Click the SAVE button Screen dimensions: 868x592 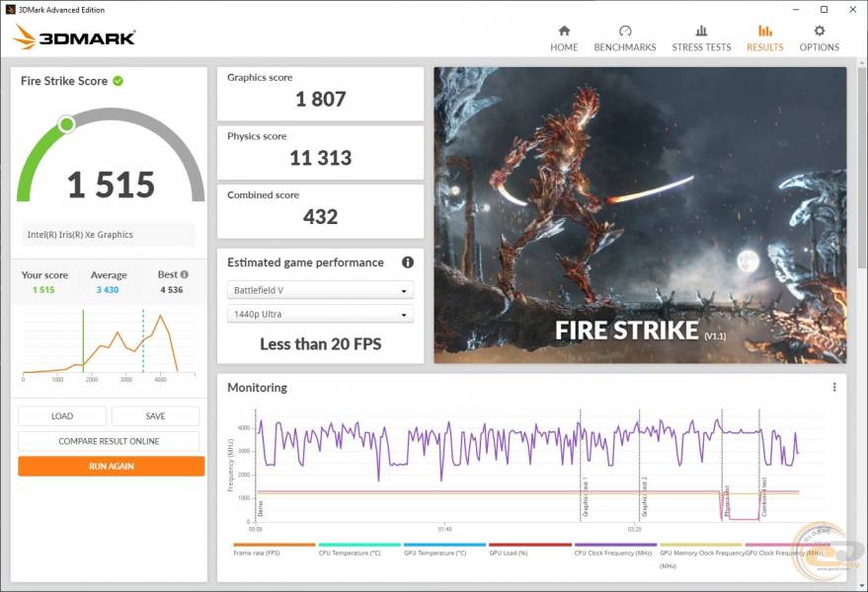pyautogui.click(x=156, y=416)
